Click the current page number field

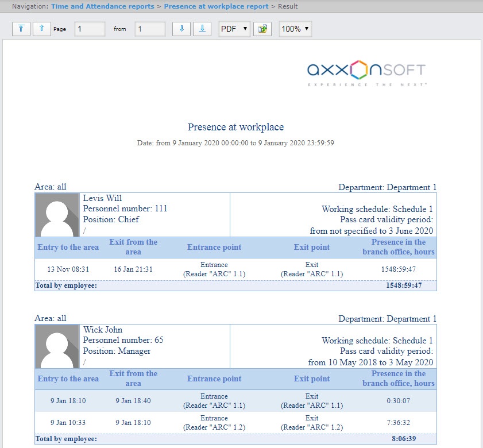pyautogui.click(x=90, y=29)
